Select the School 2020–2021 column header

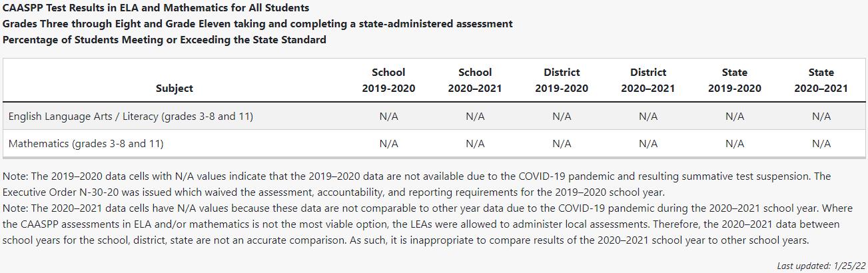pyautogui.click(x=475, y=80)
